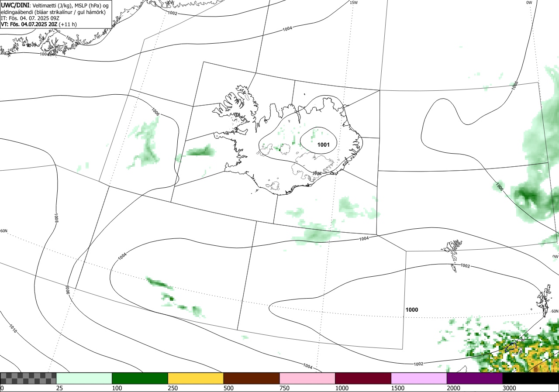Click the 100 value under the legend

[x=117, y=388]
